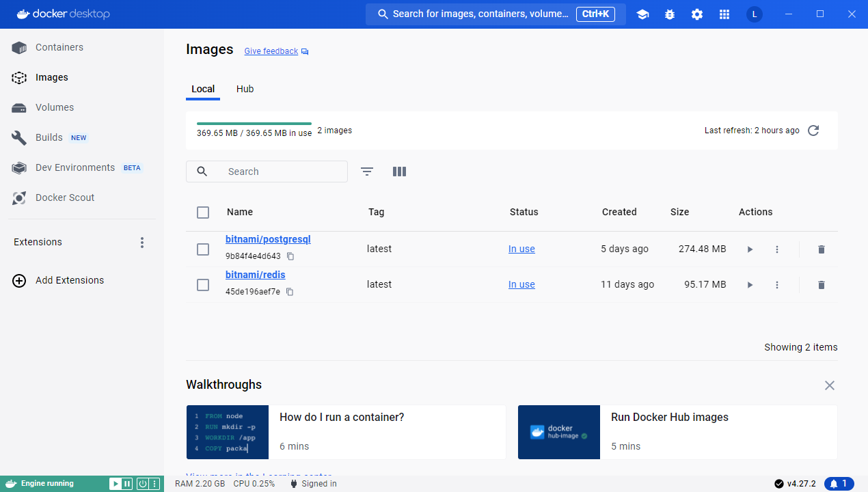Tick the bitnami/postgresql row checkbox

click(203, 249)
